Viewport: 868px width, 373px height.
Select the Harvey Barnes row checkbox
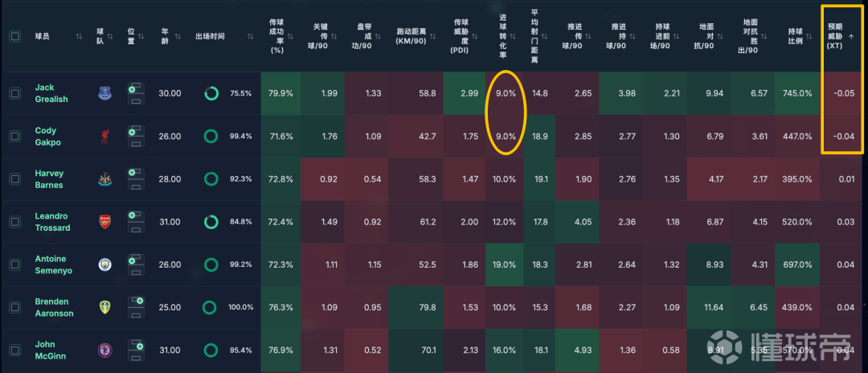click(15, 178)
